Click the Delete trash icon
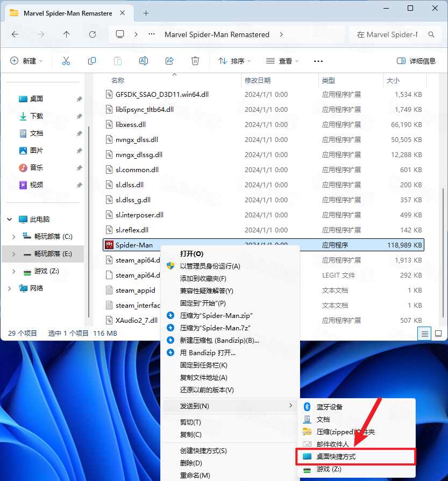Image resolution: width=448 pixels, height=481 pixels. pos(195,61)
